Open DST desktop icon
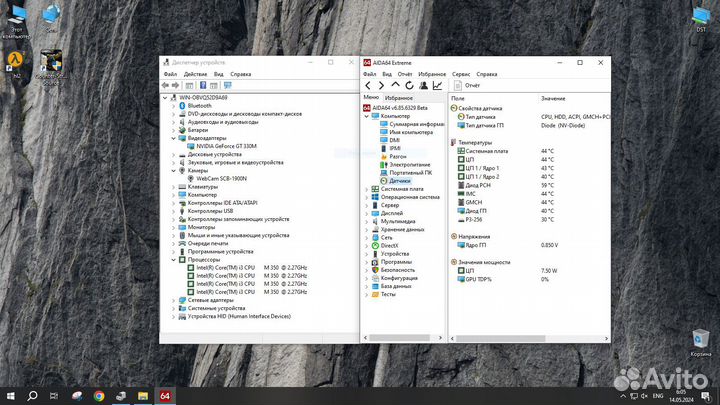Screen dimensions: 720x405 701,19
